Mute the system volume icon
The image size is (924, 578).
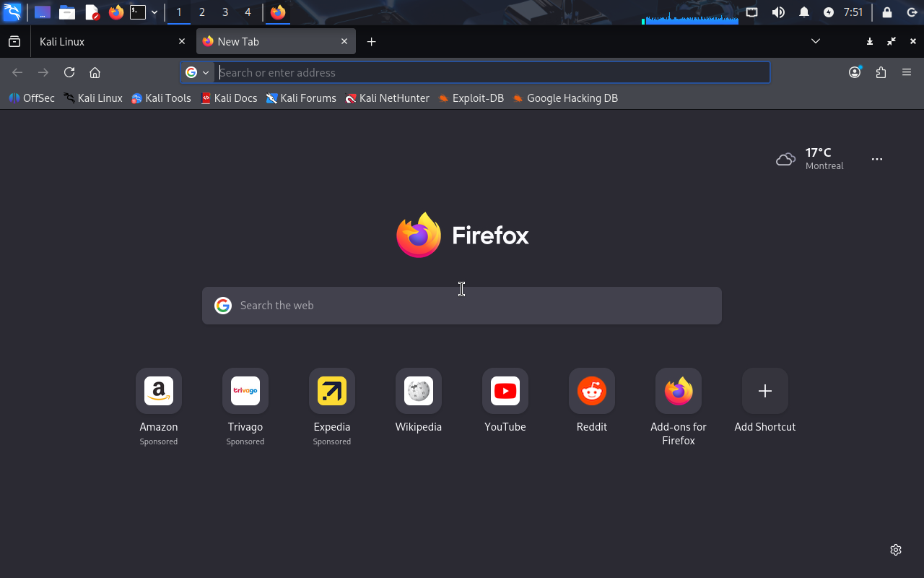coord(778,12)
